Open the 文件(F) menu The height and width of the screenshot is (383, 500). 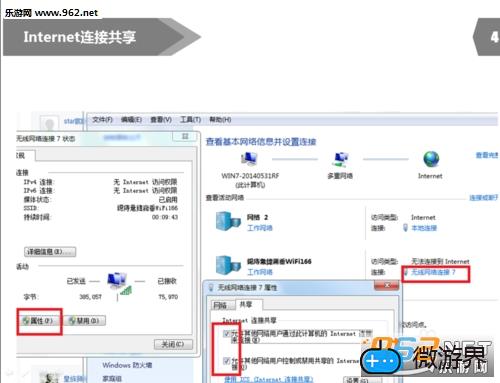(x=102, y=119)
